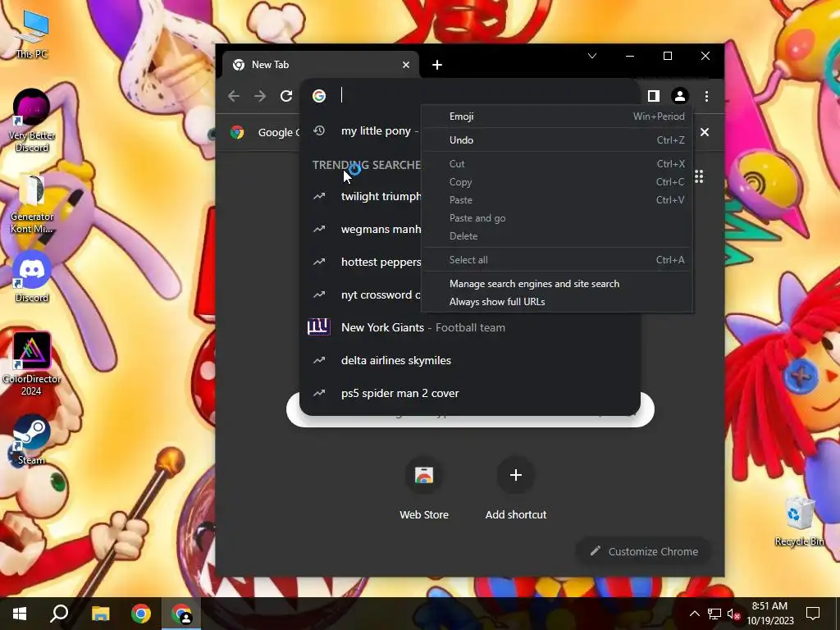Pick the hottest peppers suggestion
Viewport: 840px width, 630px height.
coord(361,262)
